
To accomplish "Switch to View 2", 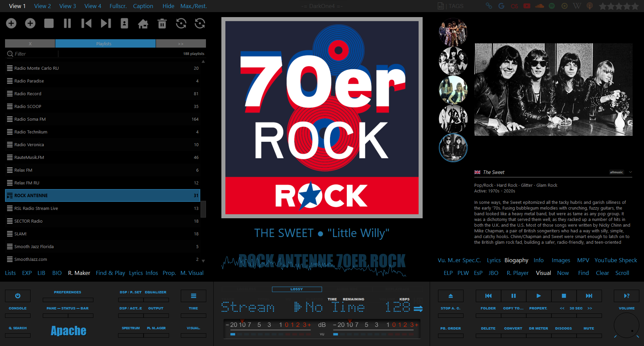I will (43, 6).
